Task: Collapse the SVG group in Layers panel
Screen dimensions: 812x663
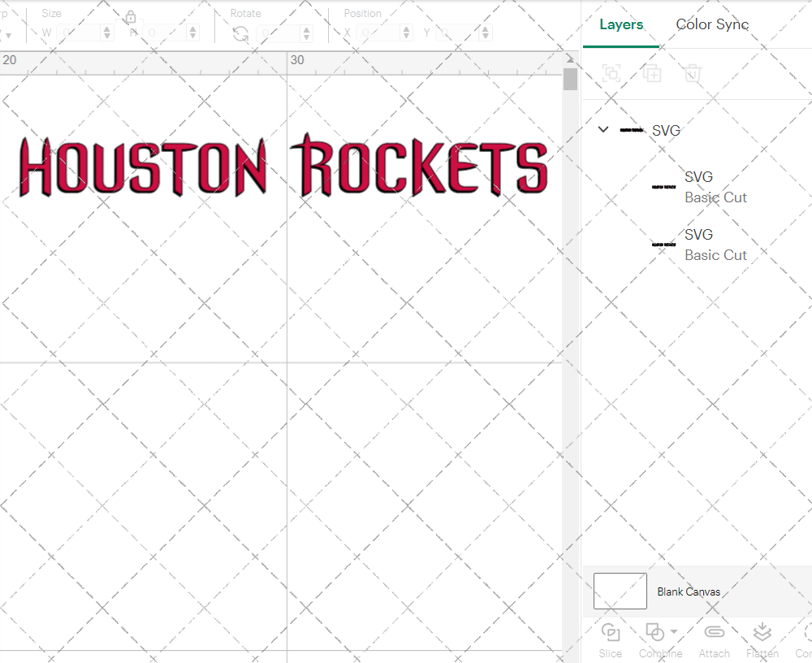Action: click(x=603, y=129)
